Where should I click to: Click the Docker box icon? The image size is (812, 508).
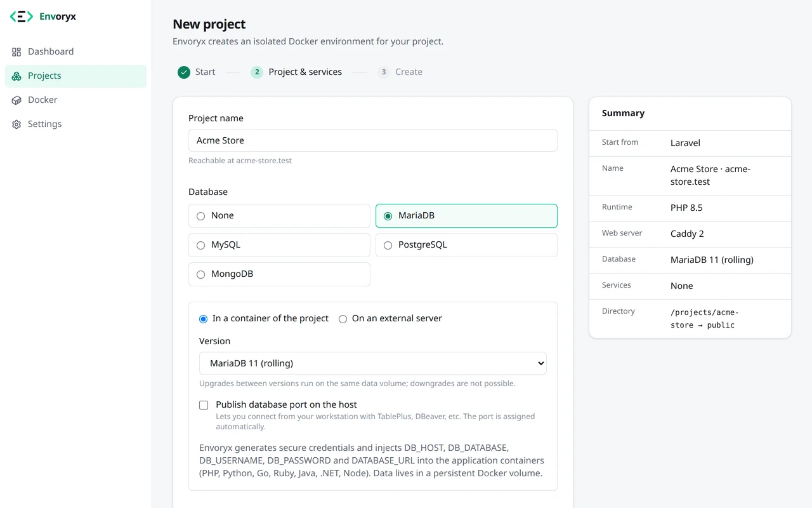click(16, 100)
